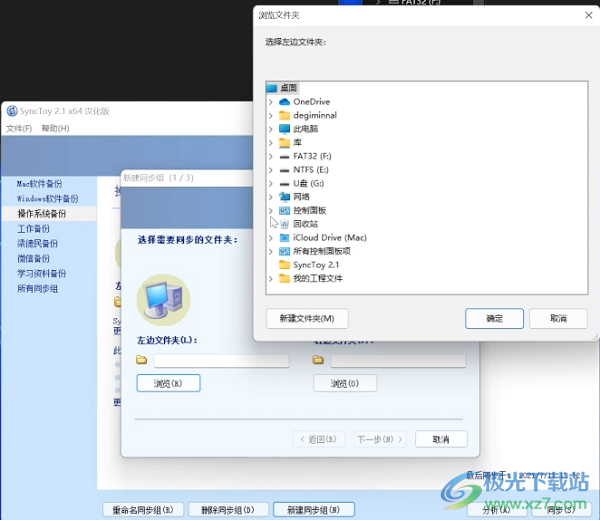
Task: Expand the FAT32 (F:) drive node
Action: (271, 156)
